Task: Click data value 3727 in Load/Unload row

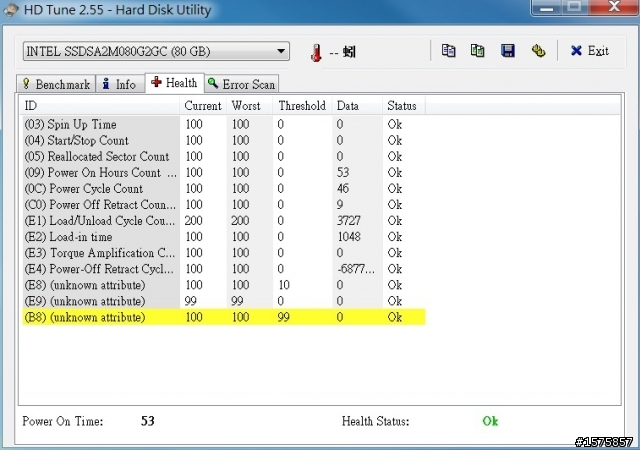Action: coord(349,221)
